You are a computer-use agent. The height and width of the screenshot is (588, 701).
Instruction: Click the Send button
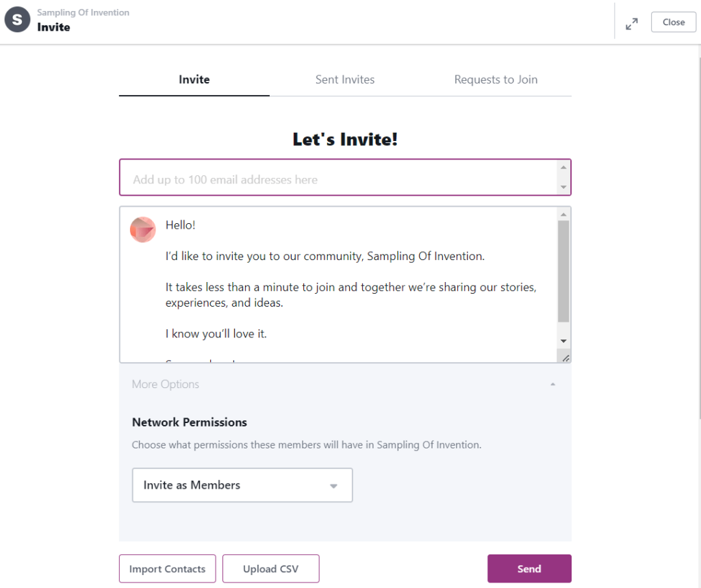[529, 569]
